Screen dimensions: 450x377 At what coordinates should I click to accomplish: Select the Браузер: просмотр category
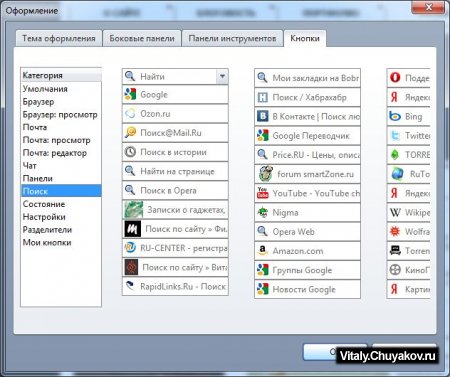point(61,115)
